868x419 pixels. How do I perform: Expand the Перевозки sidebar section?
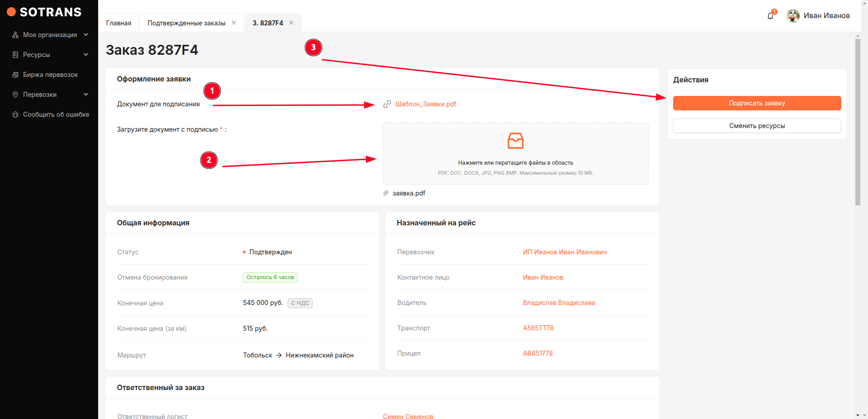click(50, 95)
